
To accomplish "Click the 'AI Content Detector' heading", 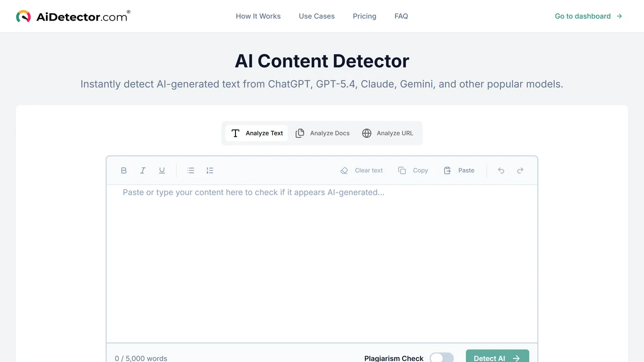I will (322, 61).
